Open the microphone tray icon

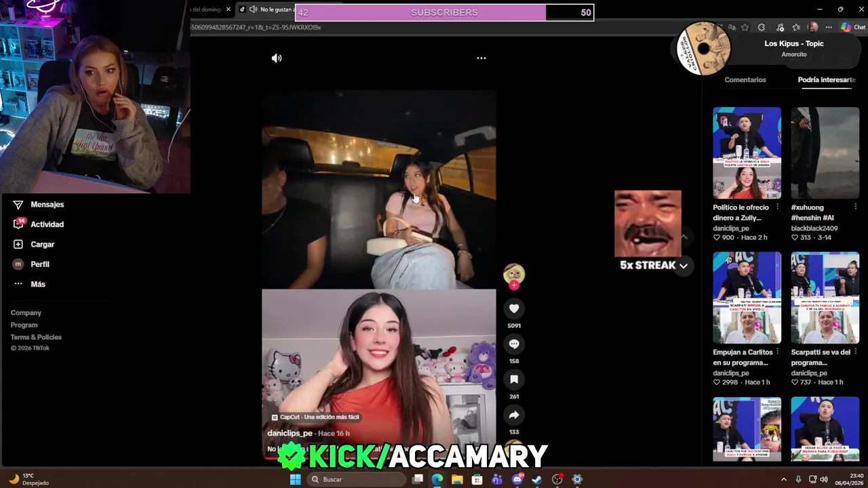[798, 479]
